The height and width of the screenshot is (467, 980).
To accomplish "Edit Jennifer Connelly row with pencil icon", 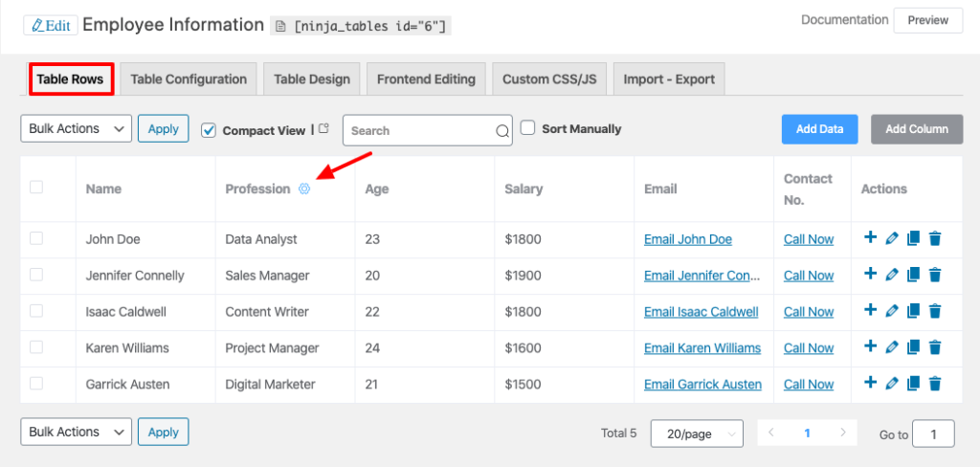I will coord(892,275).
